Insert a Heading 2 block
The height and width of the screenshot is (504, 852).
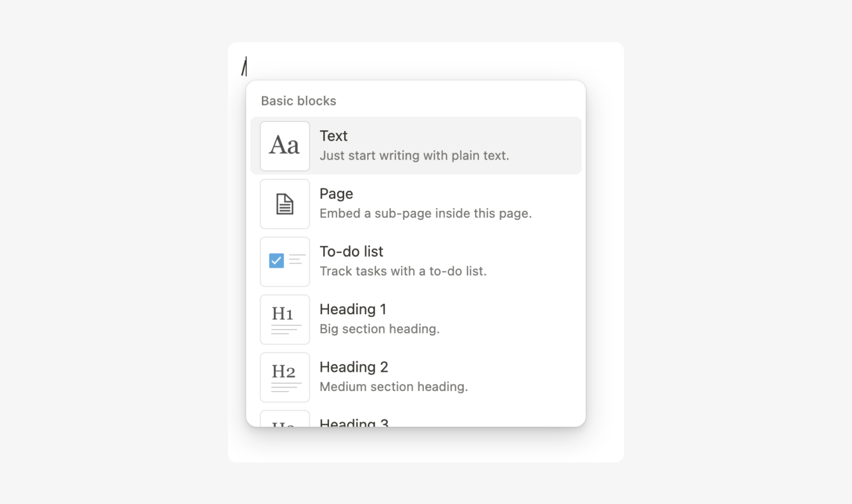click(416, 377)
